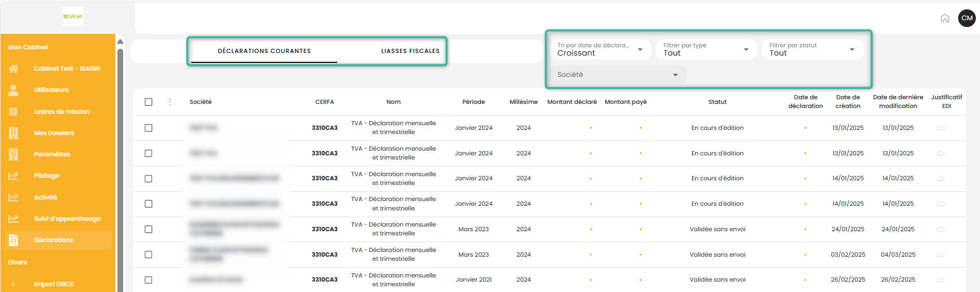Click modification date 04/03/2025
This screenshot has width=980, height=292.
click(x=898, y=255)
